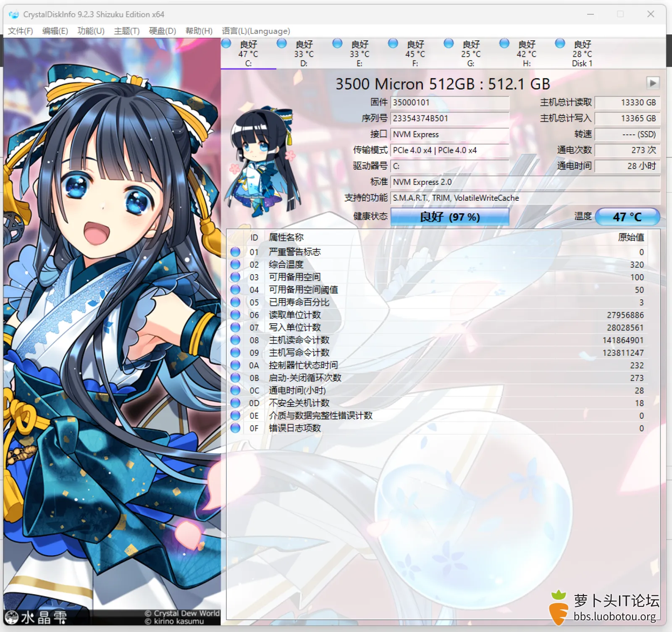Click transfer mode field PCIe 4.0 x4

(x=450, y=150)
